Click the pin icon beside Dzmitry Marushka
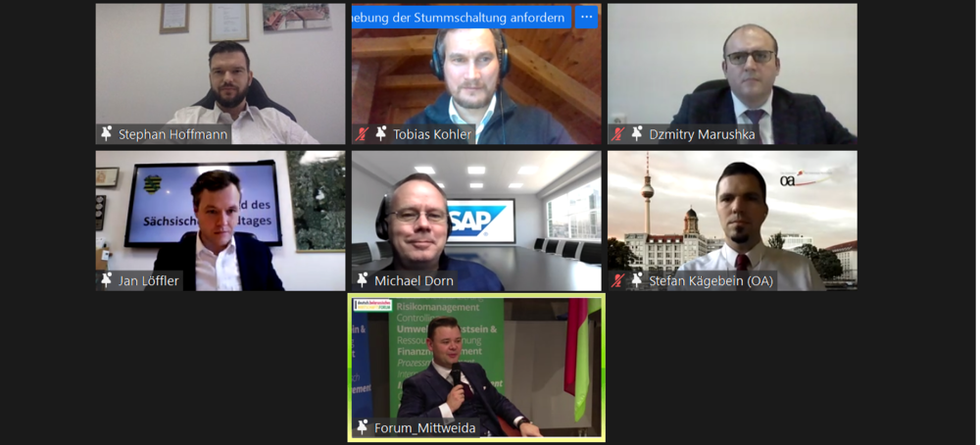Screen dimensions: 980x445 (637, 133)
